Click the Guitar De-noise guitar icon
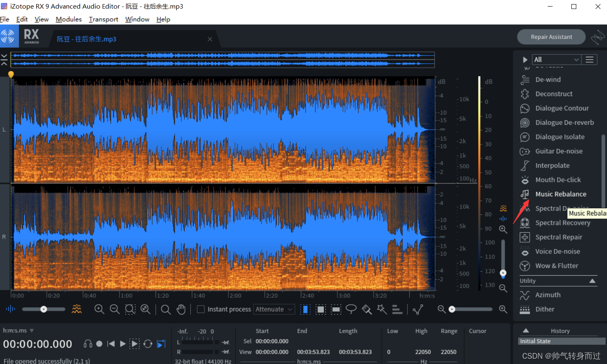 [525, 151]
